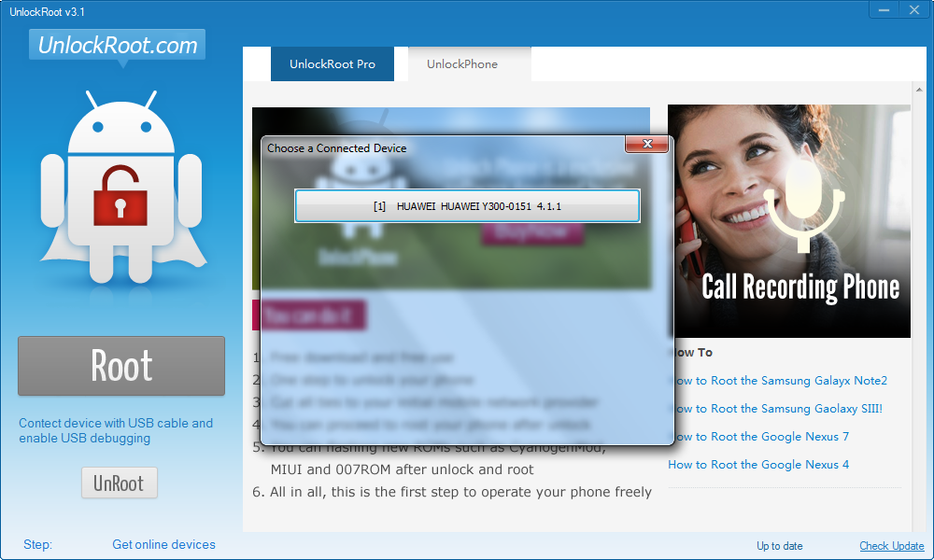
Task: Open How to Root Google Nexus 7
Action: [758, 436]
